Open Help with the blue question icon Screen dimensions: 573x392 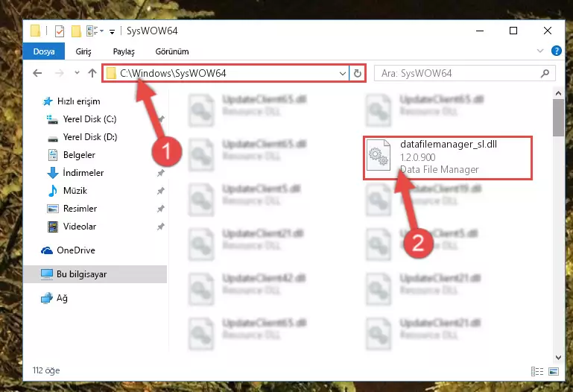[x=556, y=51]
